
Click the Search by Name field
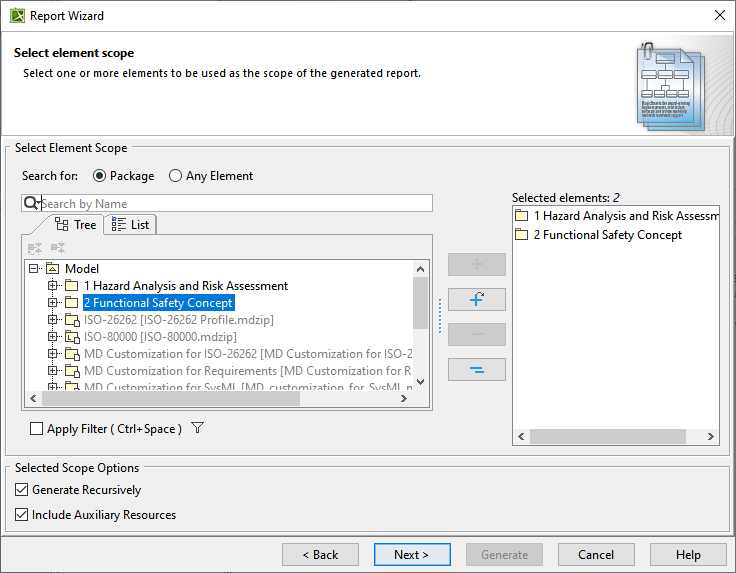click(x=236, y=204)
